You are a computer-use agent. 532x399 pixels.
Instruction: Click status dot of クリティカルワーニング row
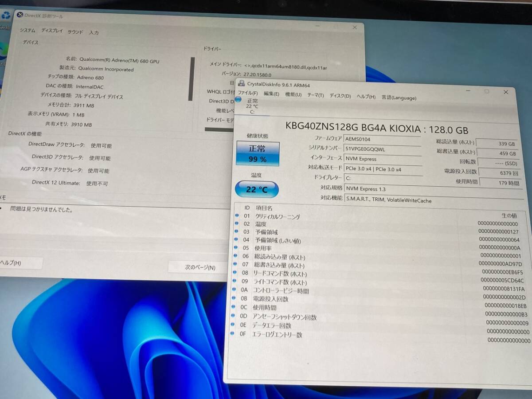click(237, 215)
